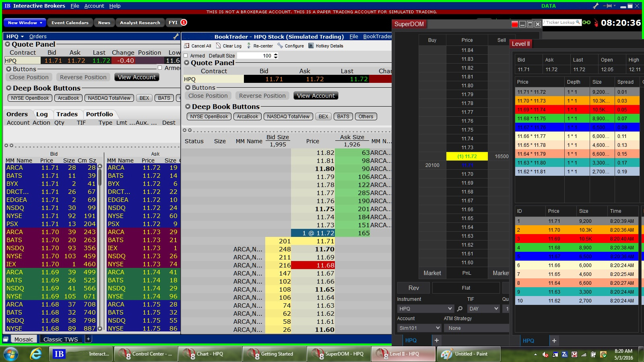Switch to the Classic TWS tab
The height and width of the screenshot is (362, 644).
[61, 339]
